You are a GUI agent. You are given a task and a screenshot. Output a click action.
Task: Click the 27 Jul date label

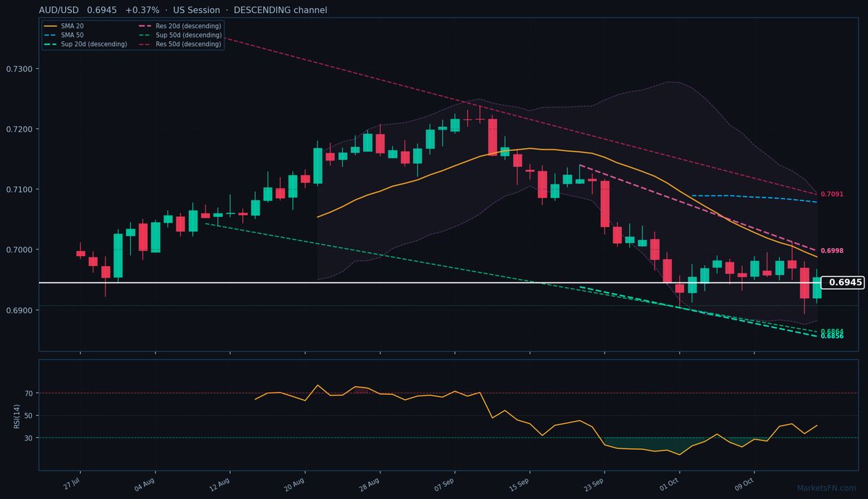click(x=72, y=484)
